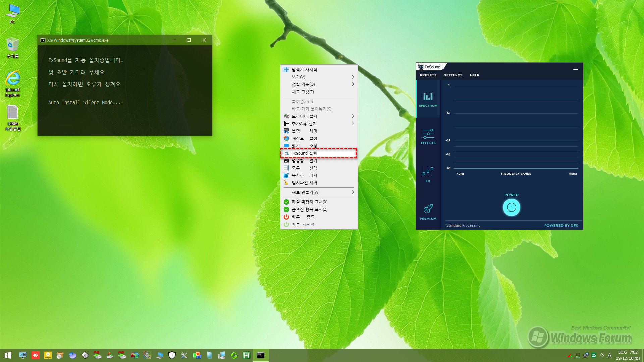
Task: Open the Effects panel in FxSound
Action: point(428,137)
